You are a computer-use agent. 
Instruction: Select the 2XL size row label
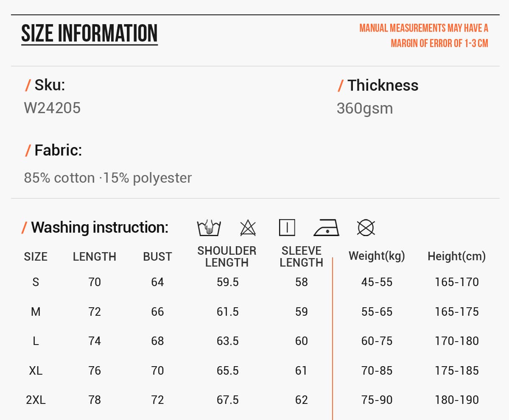tap(36, 400)
